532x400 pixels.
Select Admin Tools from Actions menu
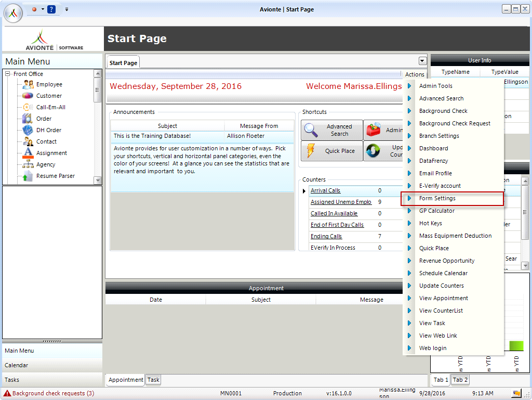(x=436, y=86)
